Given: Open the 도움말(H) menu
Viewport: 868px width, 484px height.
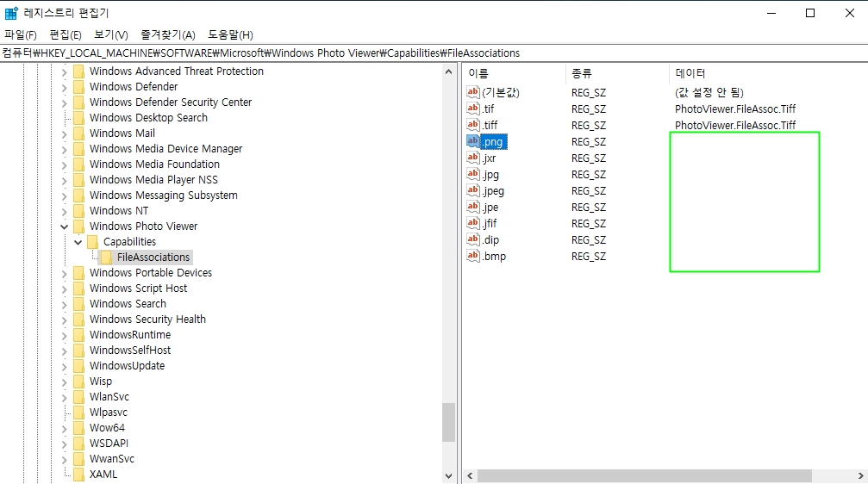Looking at the screenshot, I should click(230, 34).
